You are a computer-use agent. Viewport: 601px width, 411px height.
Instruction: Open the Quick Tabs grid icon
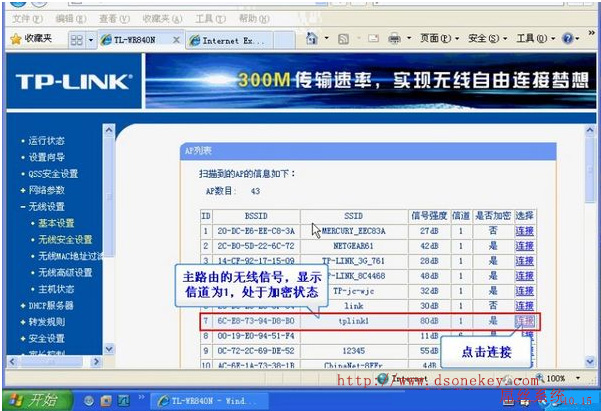tap(77, 40)
